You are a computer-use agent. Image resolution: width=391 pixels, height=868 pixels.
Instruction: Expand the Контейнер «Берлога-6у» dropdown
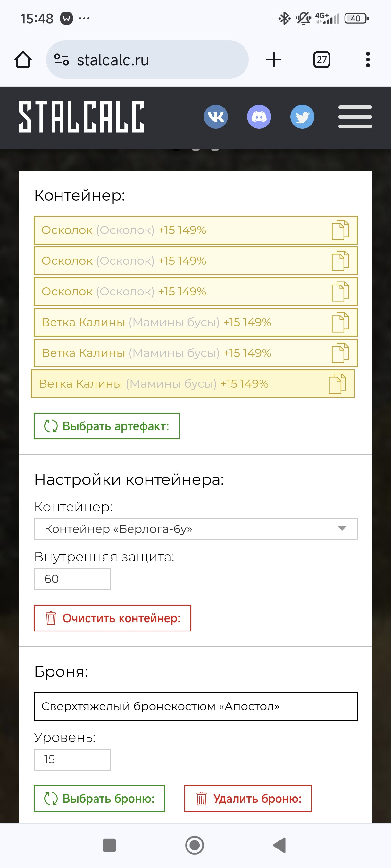(195, 529)
